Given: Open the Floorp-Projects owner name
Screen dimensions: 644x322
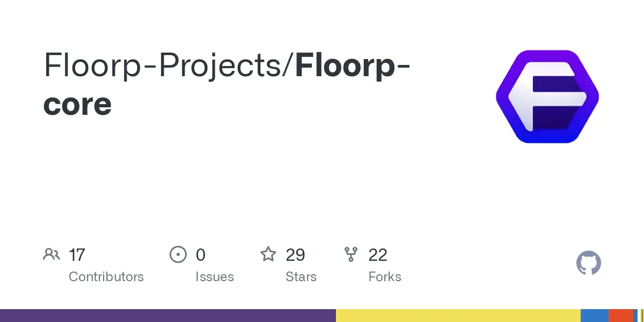Looking at the screenshot, I should [x=167, y=65].
